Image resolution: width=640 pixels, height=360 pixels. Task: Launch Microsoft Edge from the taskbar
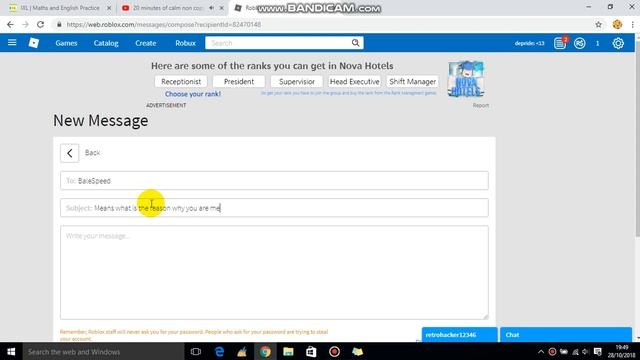pos(219,351)
